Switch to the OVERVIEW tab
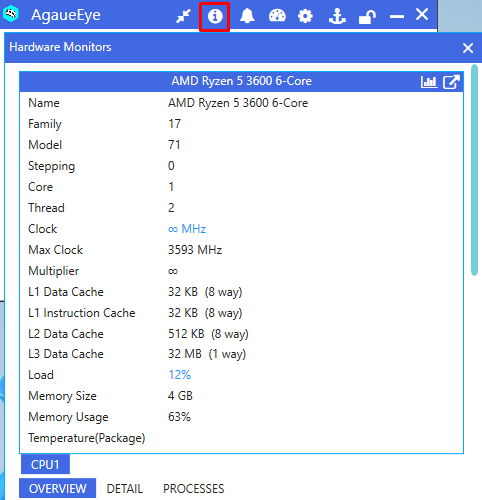This screenshot has width=482, height=500. coord(58,489)
